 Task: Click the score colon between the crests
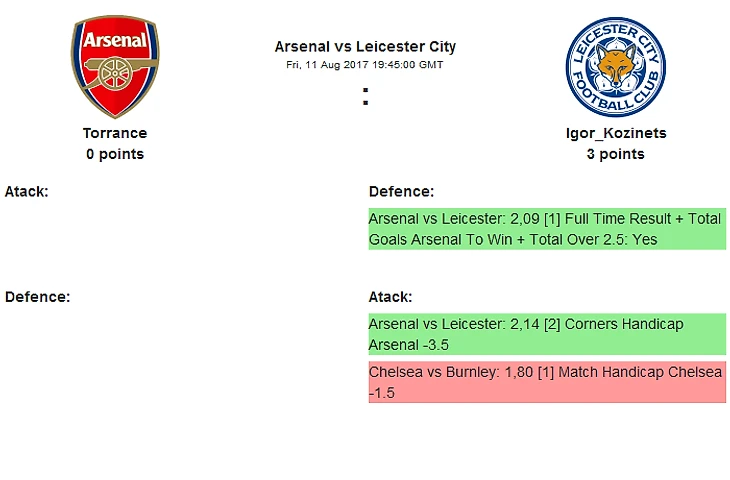click(x=366, y=97)
